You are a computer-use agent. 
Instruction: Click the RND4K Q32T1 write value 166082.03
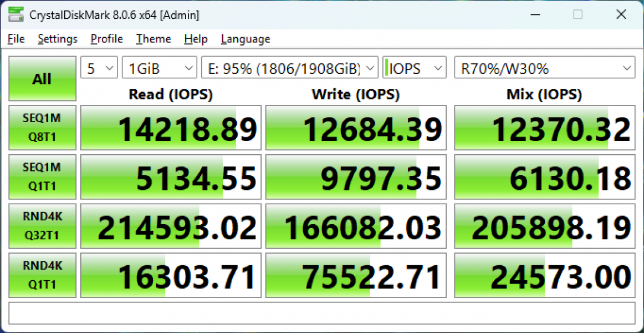click(356, 226)
